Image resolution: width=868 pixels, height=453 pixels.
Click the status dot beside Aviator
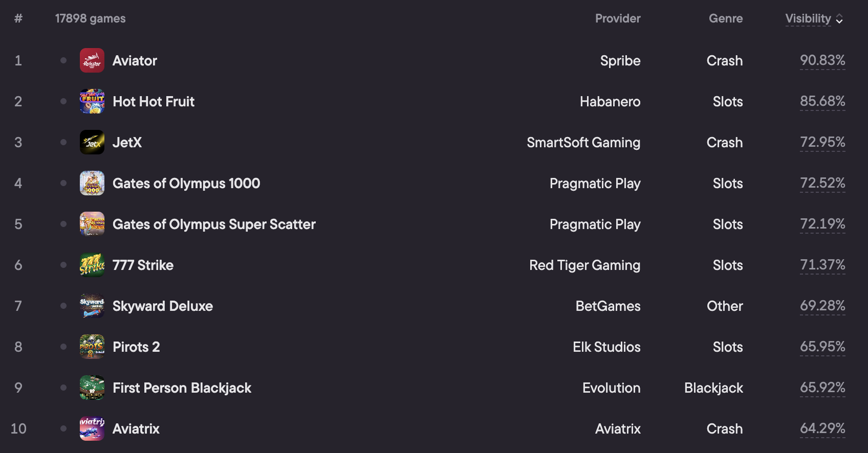63,60
